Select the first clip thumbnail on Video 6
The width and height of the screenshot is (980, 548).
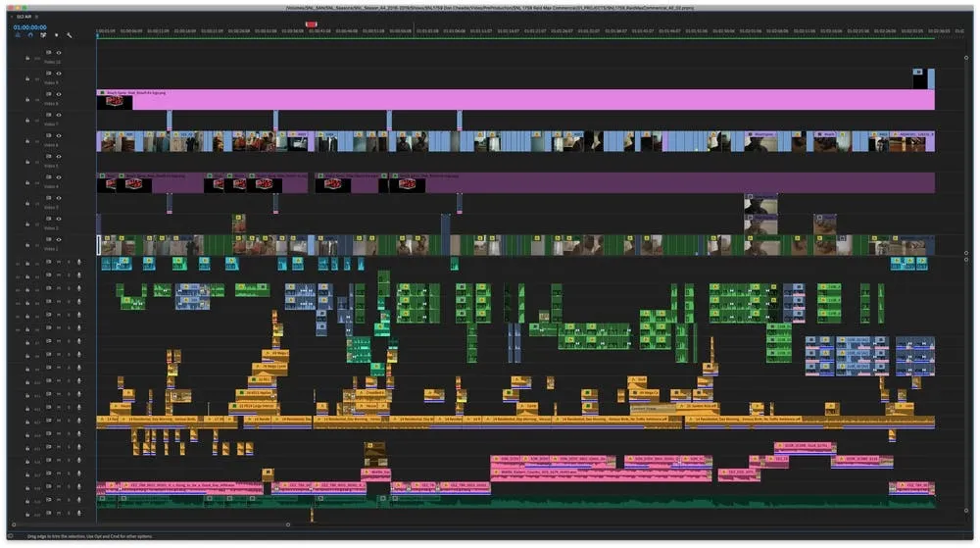point(109,142)
